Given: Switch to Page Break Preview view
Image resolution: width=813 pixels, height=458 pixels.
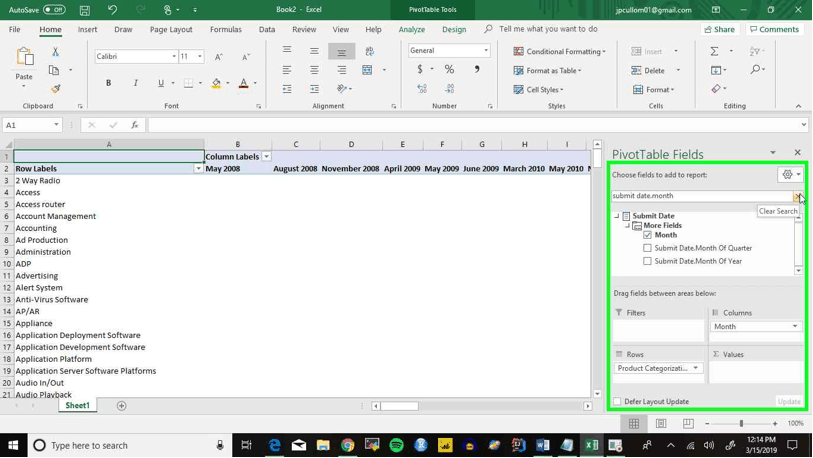Looking at the screenshot, I should pyautogui.click(x=688, y=424).
